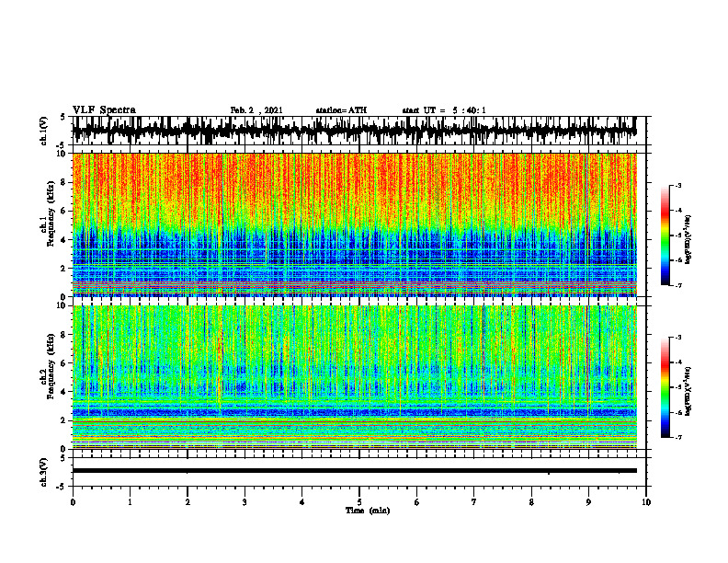Click time axis tick label "3"

[x=245, y=502]
